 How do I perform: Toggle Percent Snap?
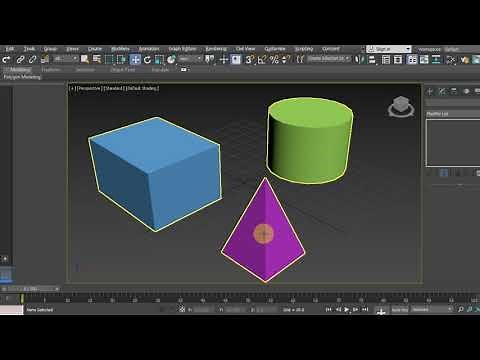[x=274, y=60]
